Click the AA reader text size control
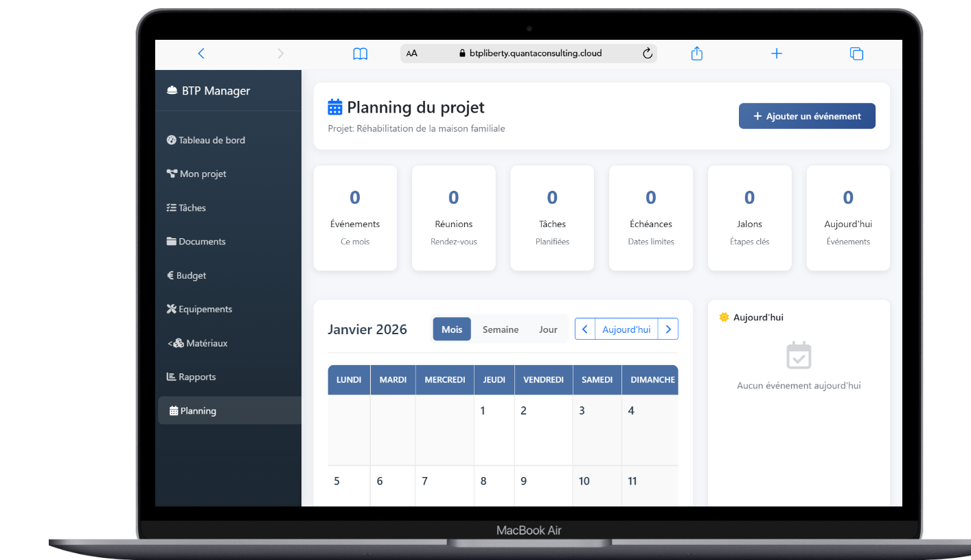This screenshot has height=560, width=971. [411, 54]
